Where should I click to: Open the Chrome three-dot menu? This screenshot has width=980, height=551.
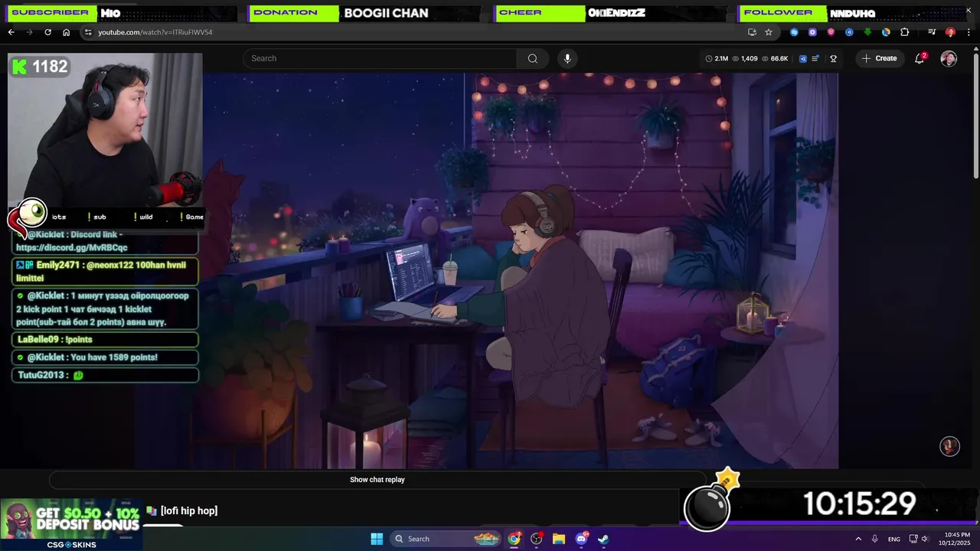pos(968,32)
